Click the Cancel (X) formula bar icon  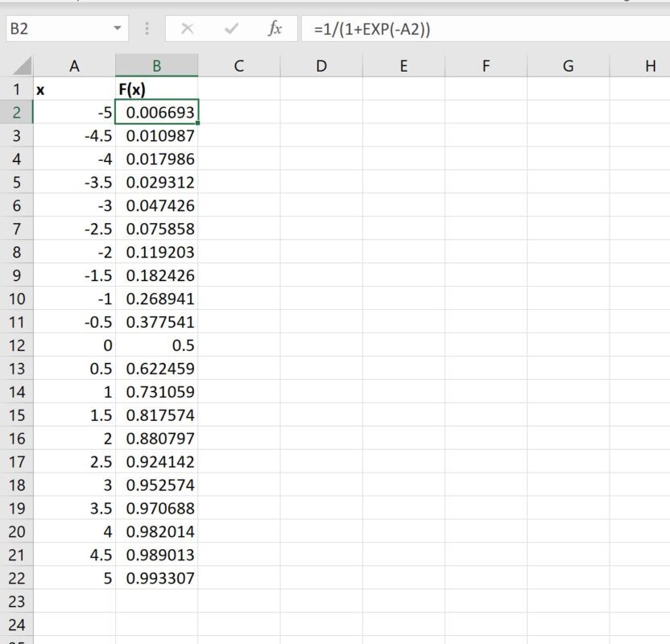click(188, 29)
